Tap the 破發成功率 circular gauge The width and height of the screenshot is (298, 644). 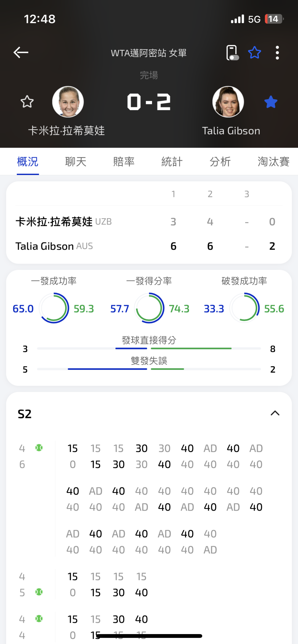coord(244,308)
